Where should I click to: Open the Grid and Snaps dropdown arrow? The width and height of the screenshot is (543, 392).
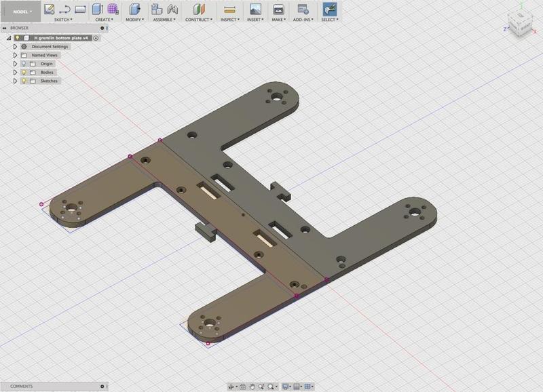click(x=301, y=387)
